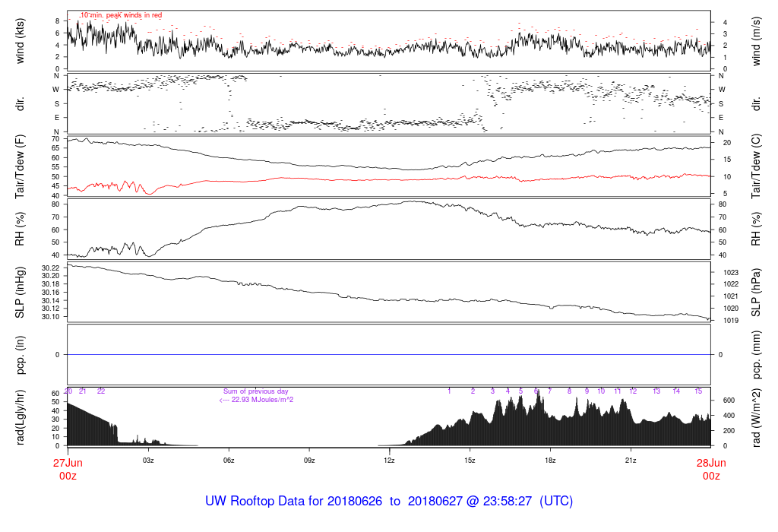Click the 'Sum of previous day' annotation
This screenshot has height=532, width=778.
(x=255, y=391)
